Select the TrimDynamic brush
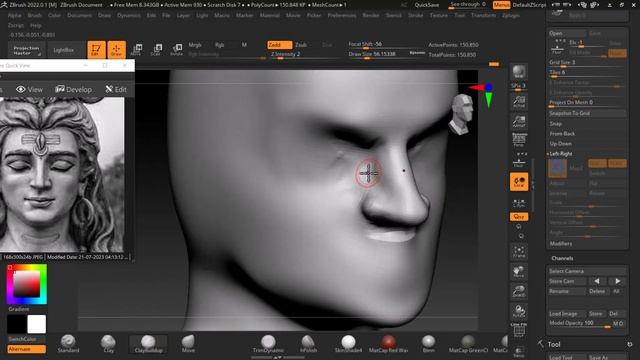640x360 pixels. click(268, 344)
